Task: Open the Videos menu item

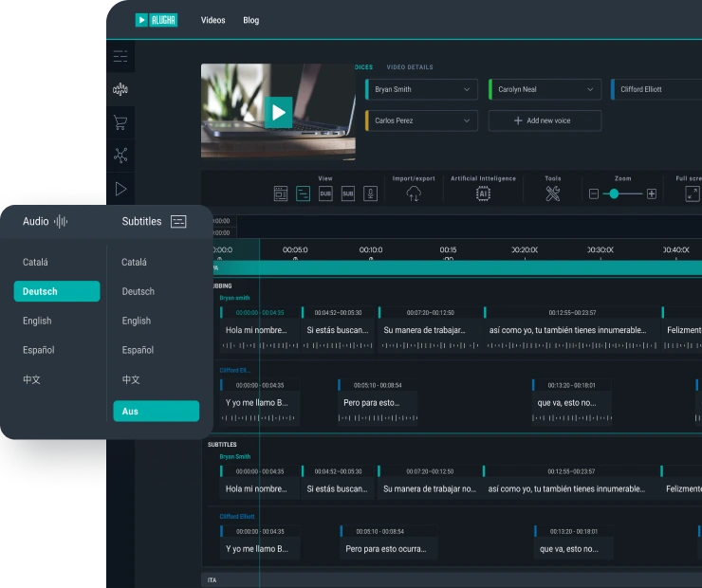Action: pos(212,20)
